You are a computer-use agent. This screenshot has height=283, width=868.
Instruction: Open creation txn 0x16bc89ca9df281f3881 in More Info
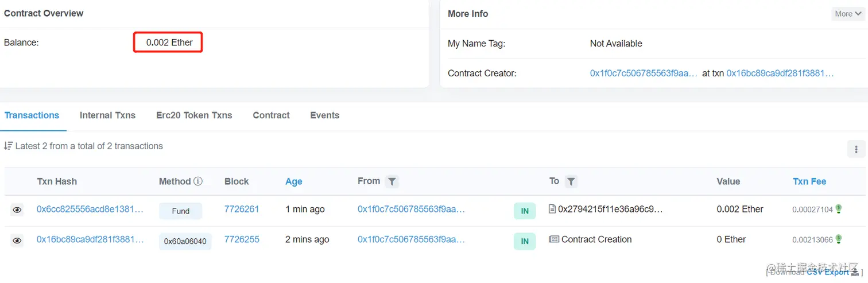click(x=780, y=73)
